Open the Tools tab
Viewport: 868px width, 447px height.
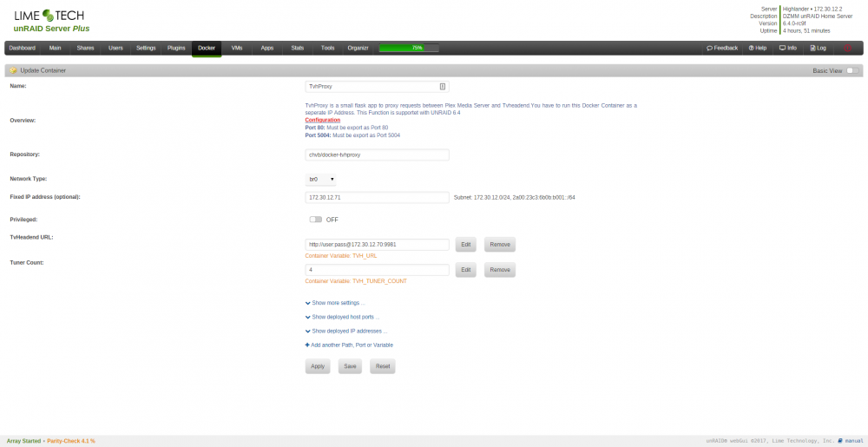[x=328, y=48]
